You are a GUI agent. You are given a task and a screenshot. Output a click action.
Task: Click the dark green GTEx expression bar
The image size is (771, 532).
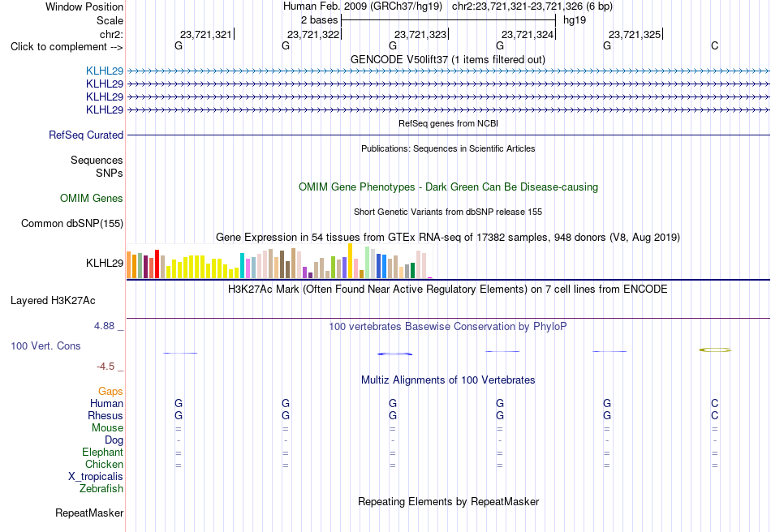coord(412,271)
